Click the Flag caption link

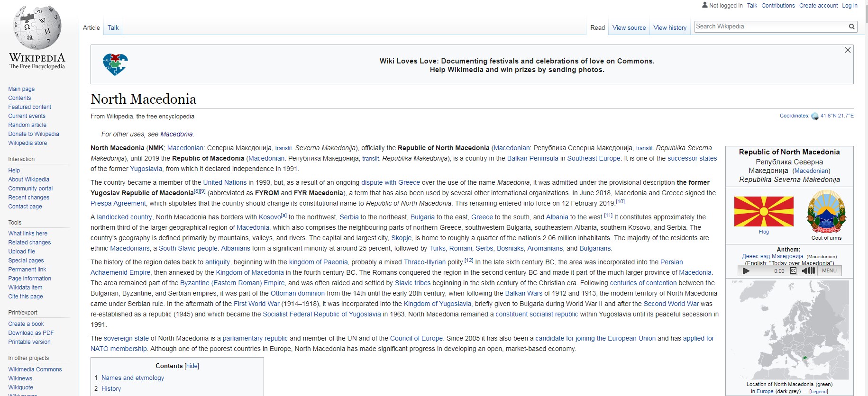(764, 232)
